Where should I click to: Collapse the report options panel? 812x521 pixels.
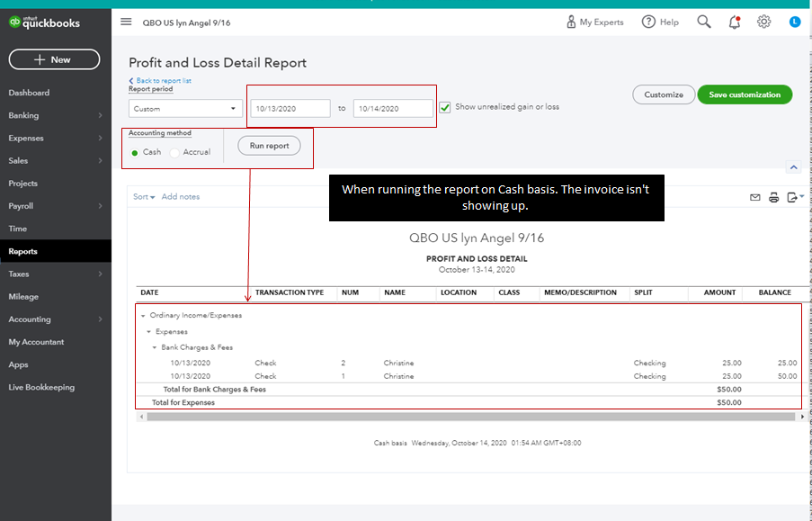tap(793, 167)
